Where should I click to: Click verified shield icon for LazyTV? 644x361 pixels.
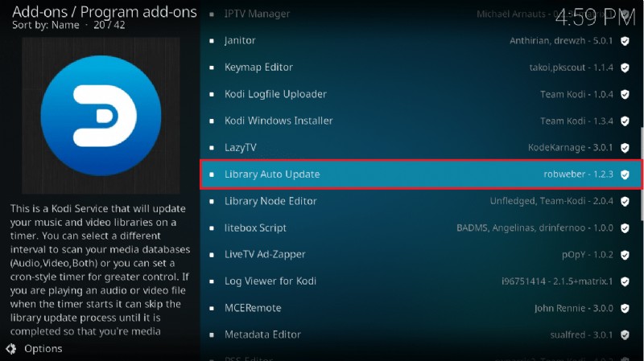pyautogui.click(x=625, y=148)
